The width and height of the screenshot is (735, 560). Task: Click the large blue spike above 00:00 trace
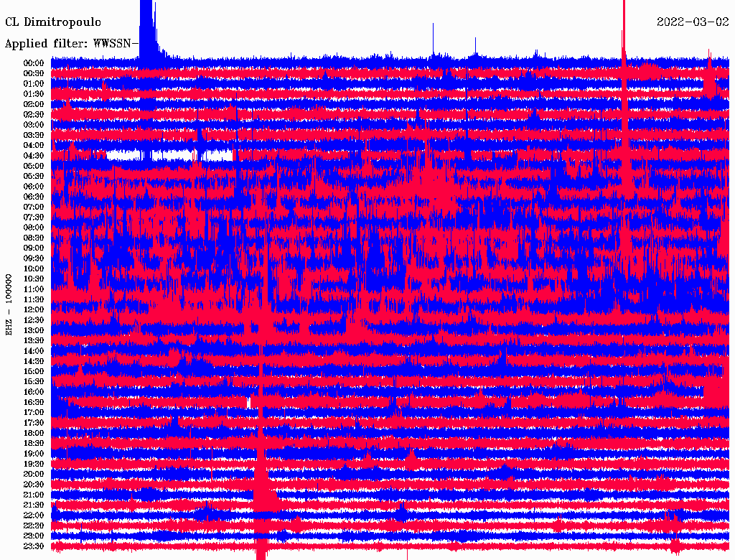click(147, 29)
